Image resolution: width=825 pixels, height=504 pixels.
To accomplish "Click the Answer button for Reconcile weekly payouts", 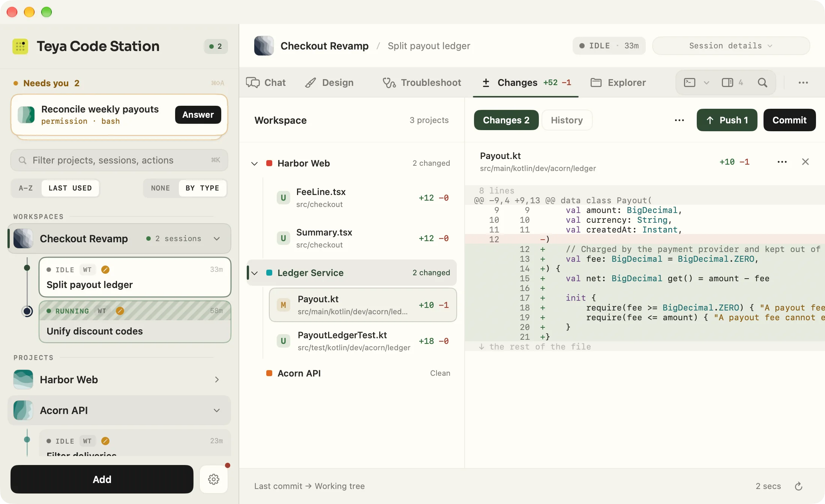I will point(198,115).
